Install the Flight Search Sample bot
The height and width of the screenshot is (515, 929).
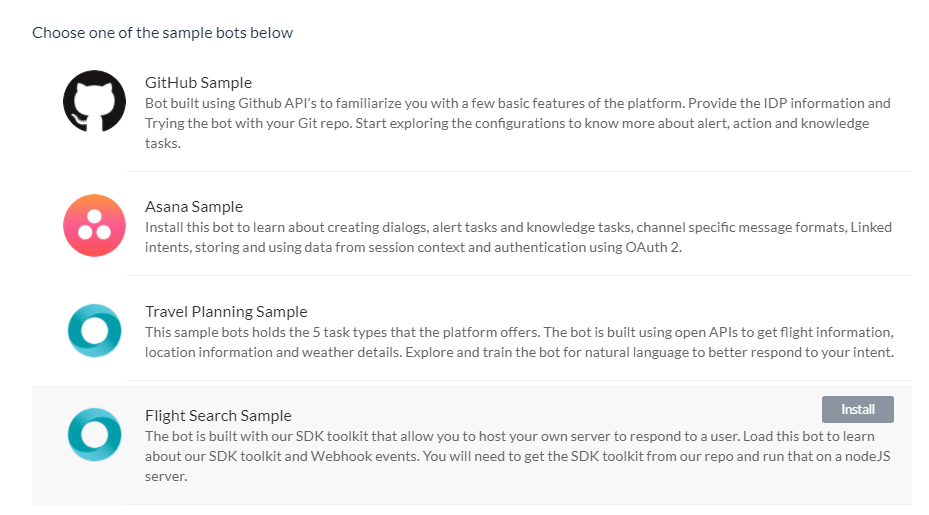coord(857,410)
